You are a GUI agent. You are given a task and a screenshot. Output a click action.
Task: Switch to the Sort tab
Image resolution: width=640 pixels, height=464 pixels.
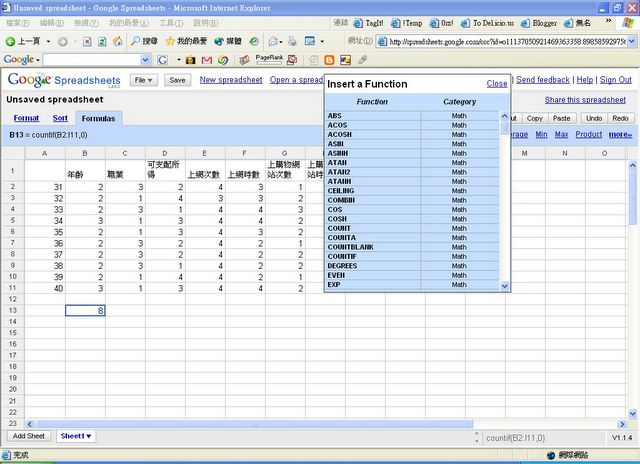[x=60, y=118]
